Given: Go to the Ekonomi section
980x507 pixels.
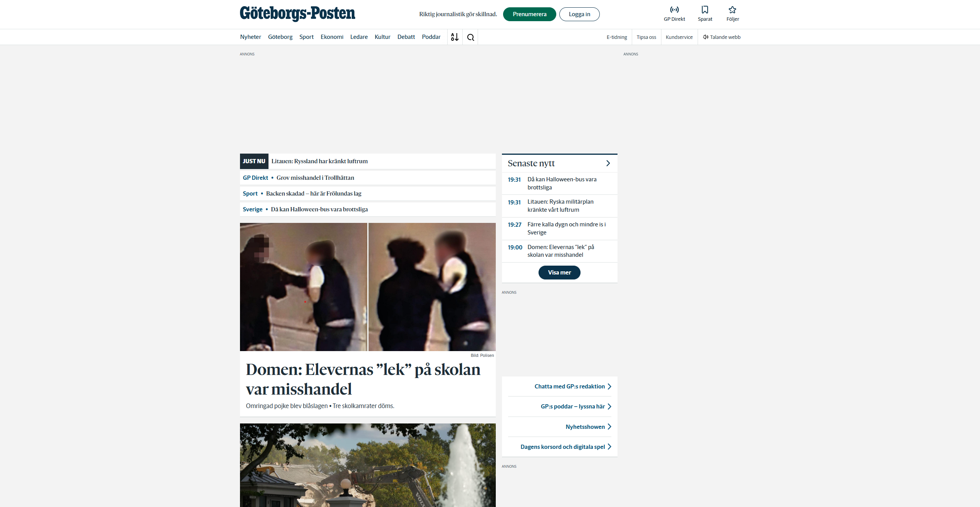Looking at the screenshot, I should click(x=332, y=37).
